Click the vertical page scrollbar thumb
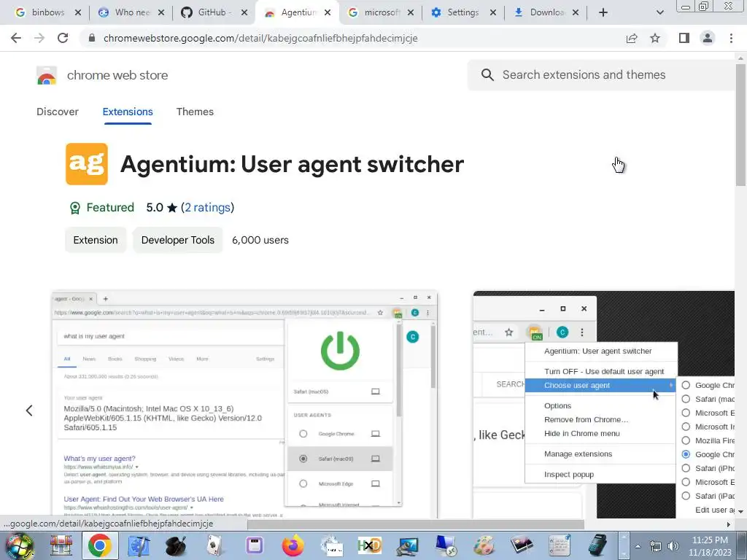Image resolution: width=747 pixels, height=560 pixels. coord(740,124)
